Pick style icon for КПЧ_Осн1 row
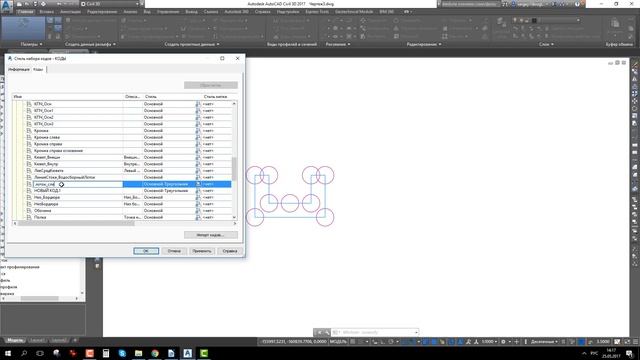Viewport: 640px width, 360px height. 198,111
